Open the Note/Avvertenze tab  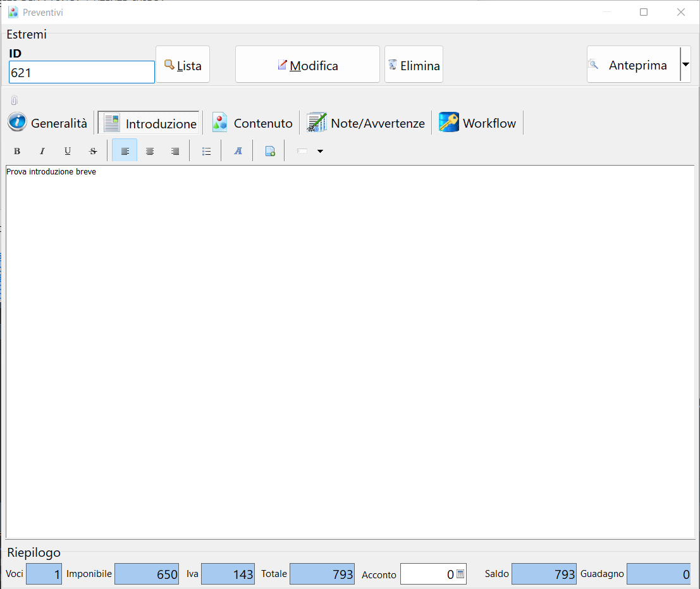point(366,123)
